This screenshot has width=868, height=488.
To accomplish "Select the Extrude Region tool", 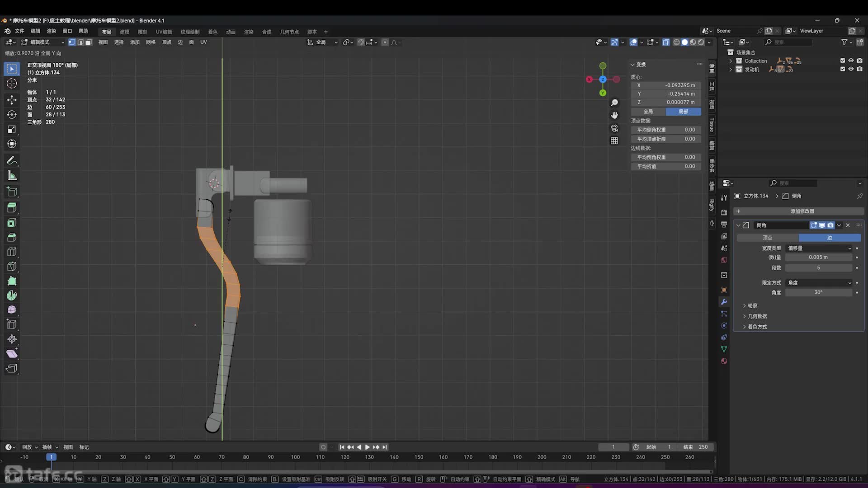I will pos(12,208).
